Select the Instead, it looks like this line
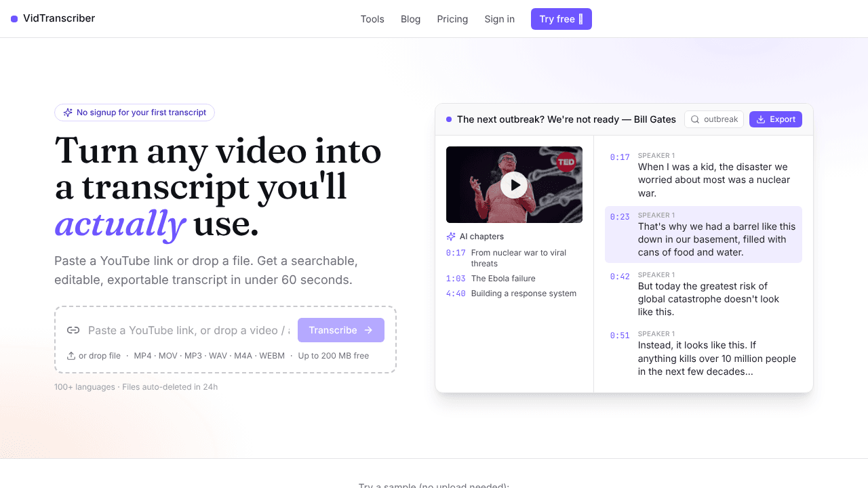 pyautogui.click(x=703, y=353)
